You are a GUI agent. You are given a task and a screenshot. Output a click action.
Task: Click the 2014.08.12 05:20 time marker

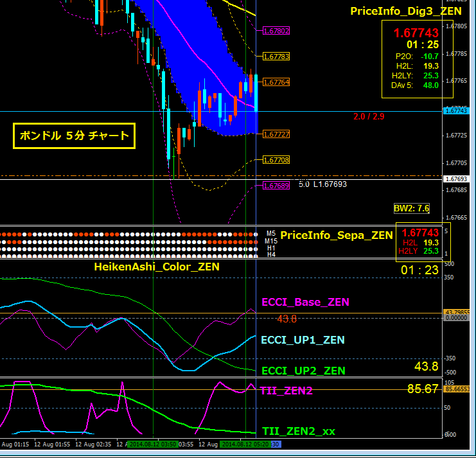pyautogui.click(x=245, y=445)
